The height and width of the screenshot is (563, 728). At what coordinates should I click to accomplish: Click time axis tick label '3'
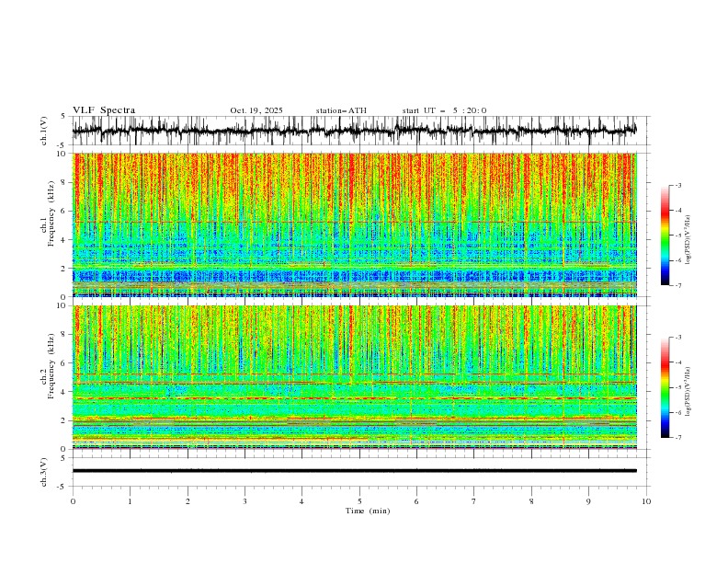245,501
